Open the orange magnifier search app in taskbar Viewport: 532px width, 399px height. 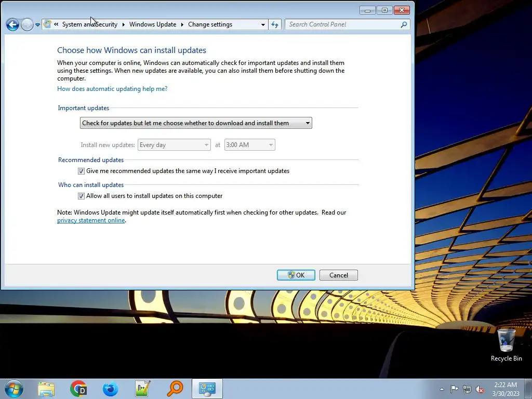tap(175, 389)
